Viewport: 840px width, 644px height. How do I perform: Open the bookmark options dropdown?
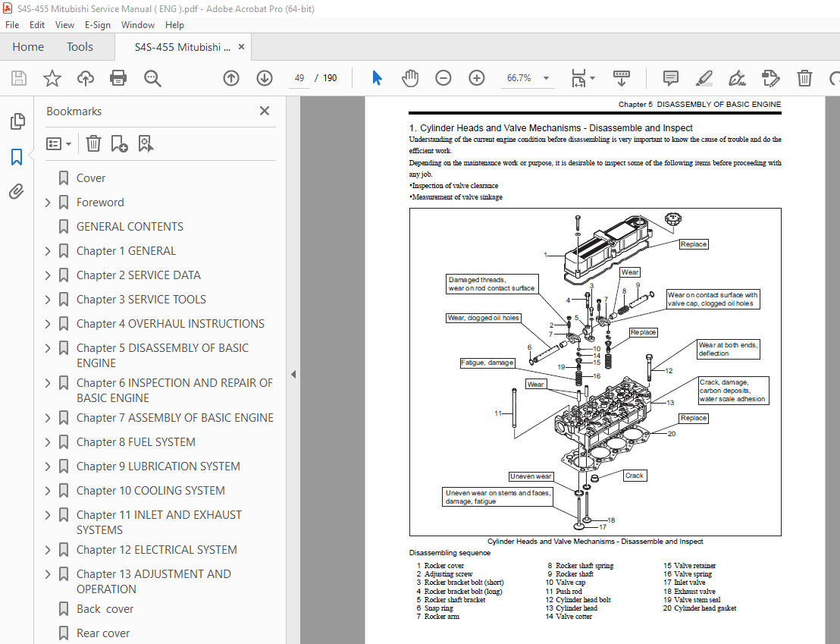[x=58, y=143]
